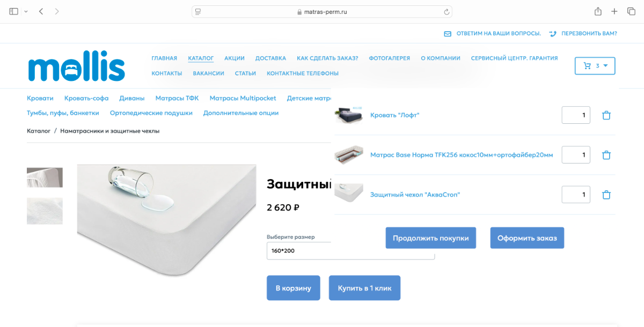644x327 pixels.
Task: Click Продолжить покупки button
Action: pyautogui.click(x=431, y=238)
